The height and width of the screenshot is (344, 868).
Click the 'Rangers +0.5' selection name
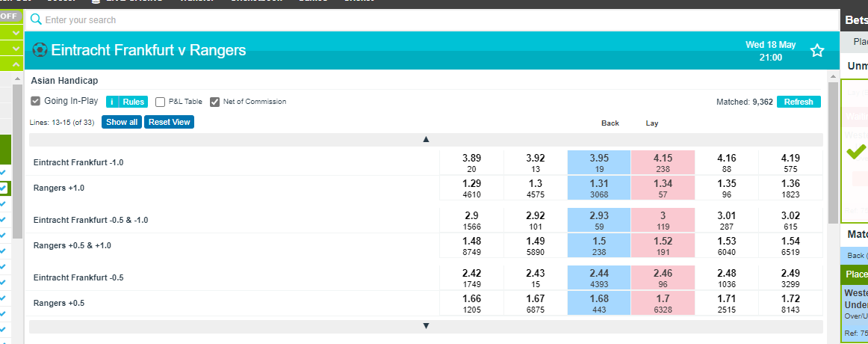click(x=59, y=303)
